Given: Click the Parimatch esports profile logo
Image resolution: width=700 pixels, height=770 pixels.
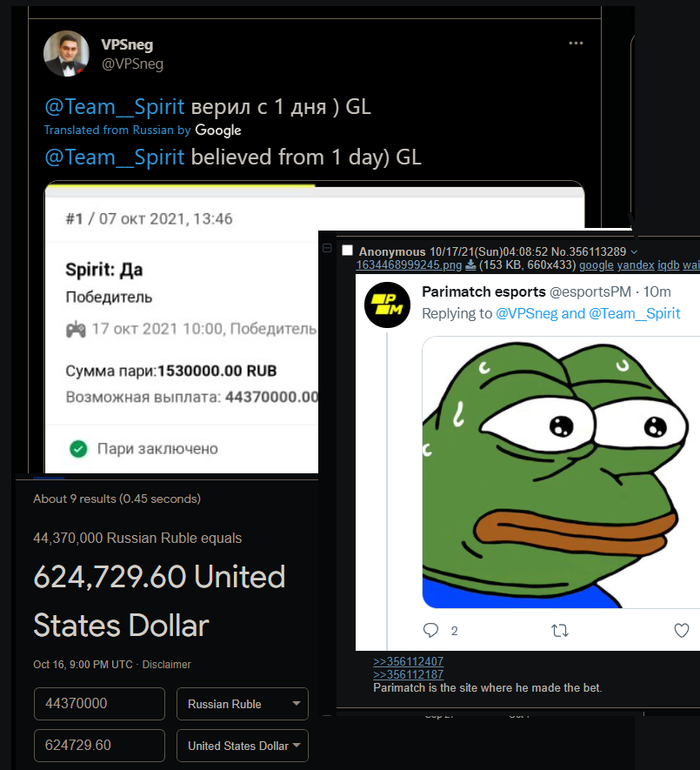Looking at the screenshot, I should [387, 304].
